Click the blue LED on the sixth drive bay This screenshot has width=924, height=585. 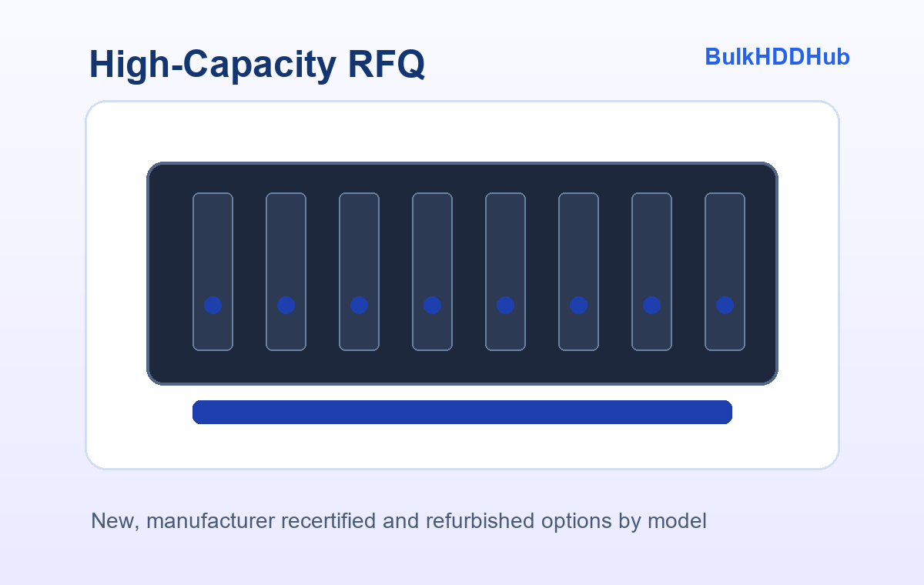[x=578, y=305]
